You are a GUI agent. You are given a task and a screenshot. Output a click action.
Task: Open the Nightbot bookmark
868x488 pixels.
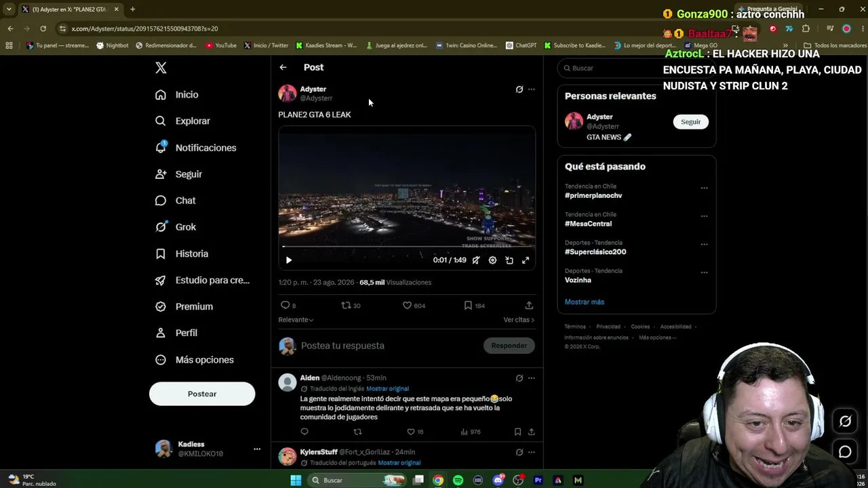(112, 45)
